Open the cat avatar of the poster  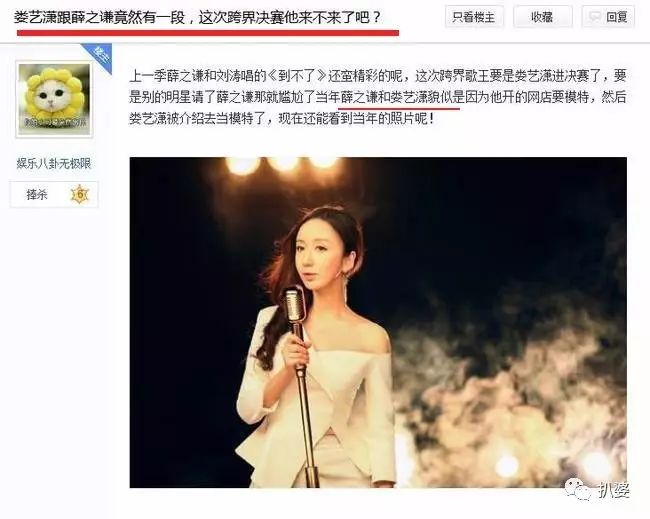pos(54,99)
